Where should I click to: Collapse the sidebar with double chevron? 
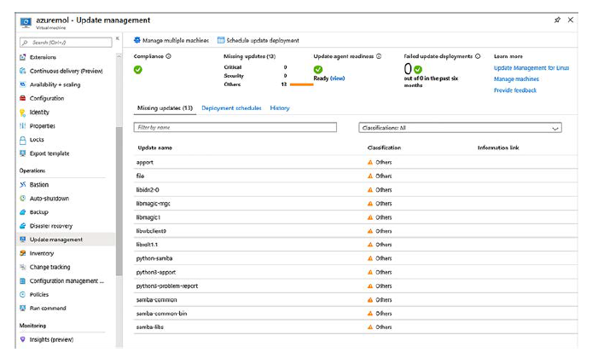click(x=118, y=40)
